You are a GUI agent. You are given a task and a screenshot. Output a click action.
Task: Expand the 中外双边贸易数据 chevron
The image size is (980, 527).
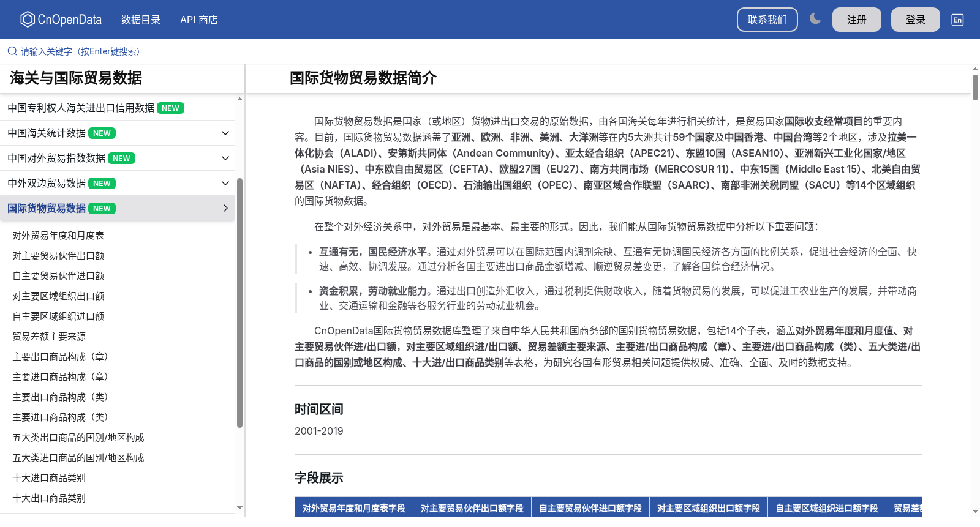point(225,183)
